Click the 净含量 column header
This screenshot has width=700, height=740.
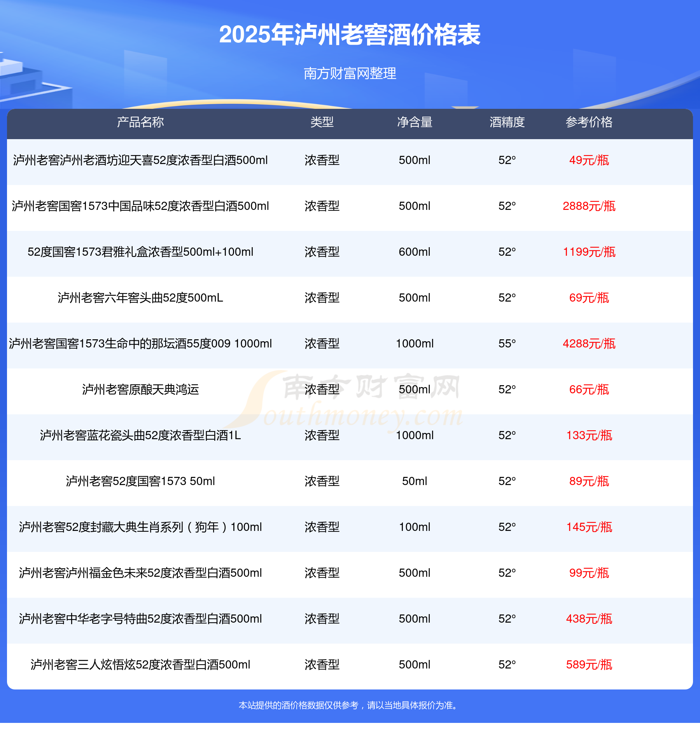tap(415, 122)
